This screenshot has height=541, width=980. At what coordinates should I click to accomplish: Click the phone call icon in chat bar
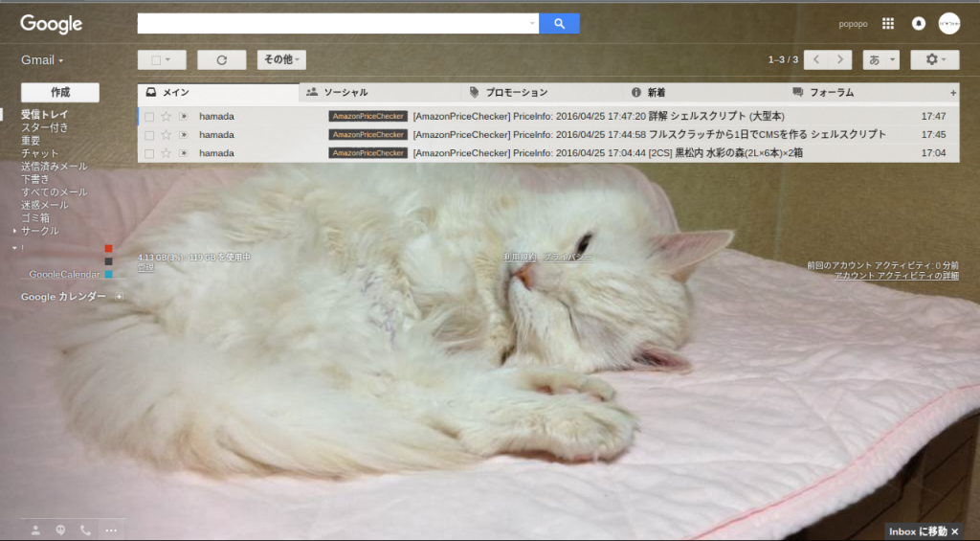(x=86, y=530)
